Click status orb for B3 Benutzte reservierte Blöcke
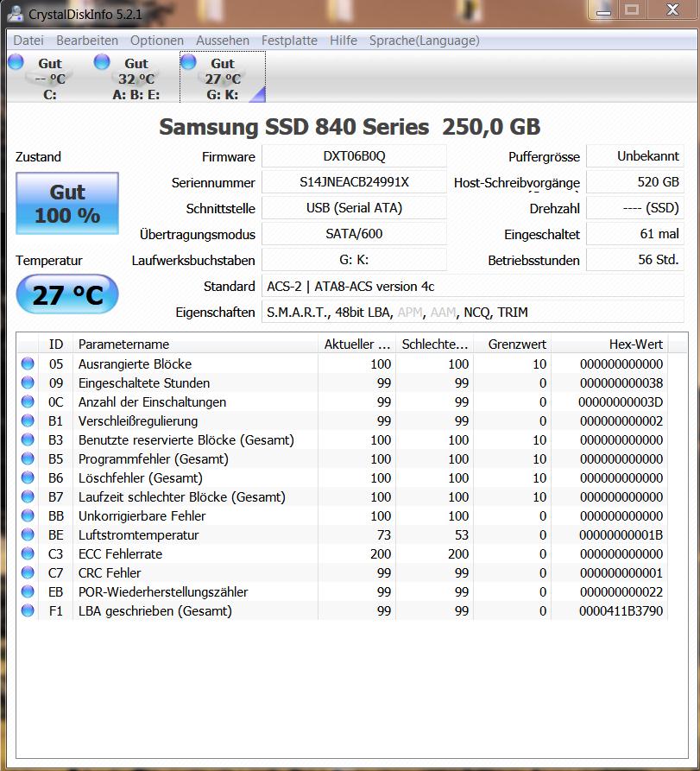 [28, 439]
